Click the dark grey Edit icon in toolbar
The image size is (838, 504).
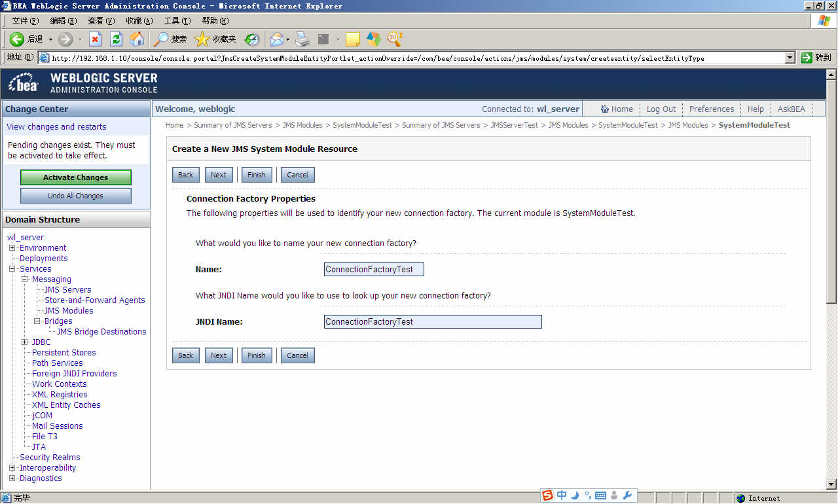323,39
